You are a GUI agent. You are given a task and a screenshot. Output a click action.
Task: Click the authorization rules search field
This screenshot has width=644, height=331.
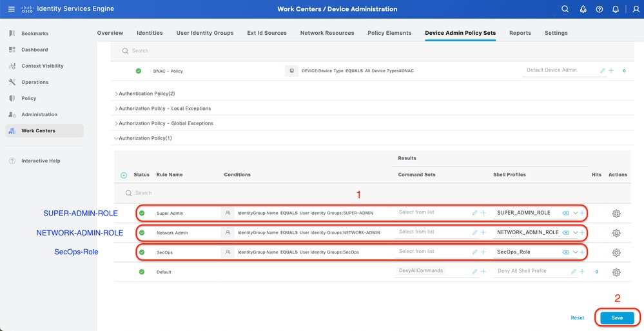372,193
